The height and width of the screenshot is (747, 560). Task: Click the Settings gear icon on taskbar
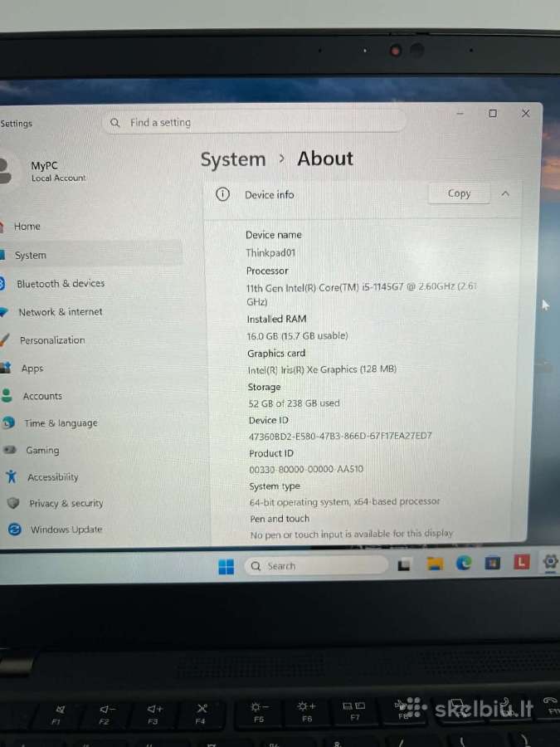551,562
